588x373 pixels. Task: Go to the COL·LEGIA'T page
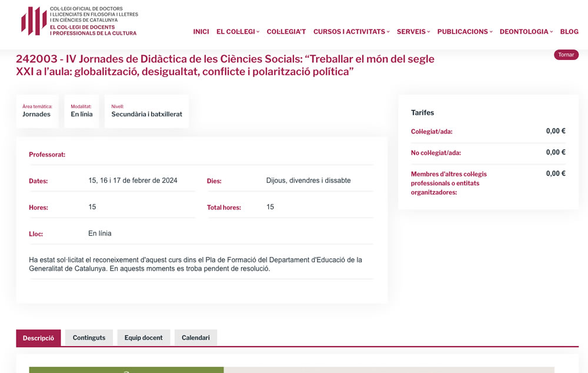(286, 32)
